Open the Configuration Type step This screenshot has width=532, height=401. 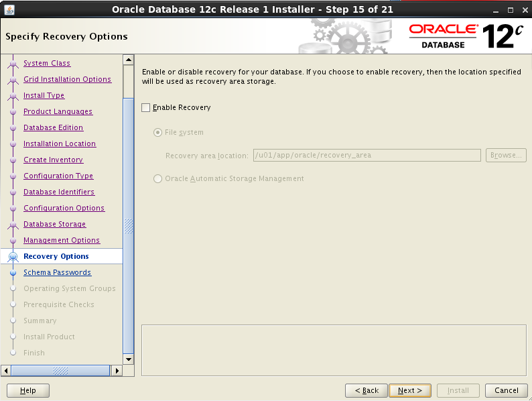(58, 176)
